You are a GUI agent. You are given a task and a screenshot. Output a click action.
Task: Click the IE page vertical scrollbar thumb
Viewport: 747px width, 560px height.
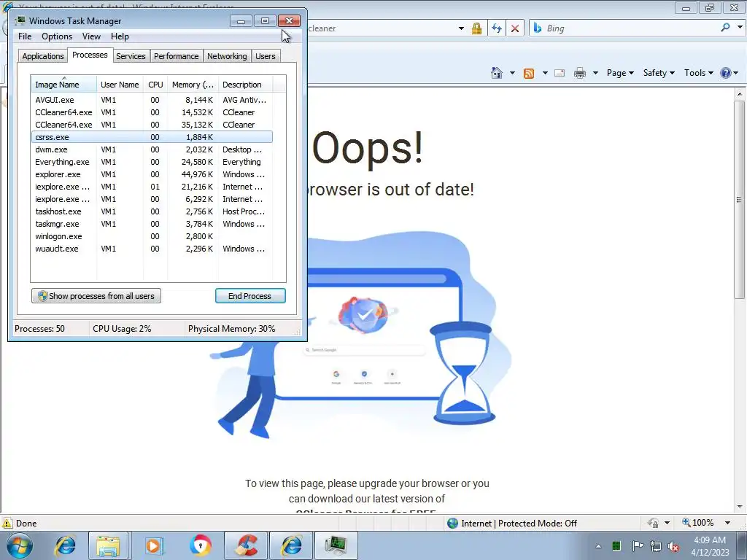(739, 200)
